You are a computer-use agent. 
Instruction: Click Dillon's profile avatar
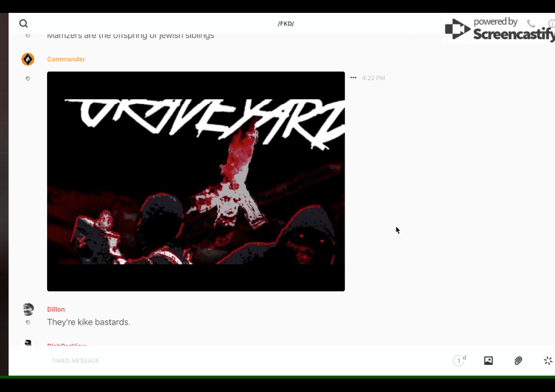pos(27,309)
